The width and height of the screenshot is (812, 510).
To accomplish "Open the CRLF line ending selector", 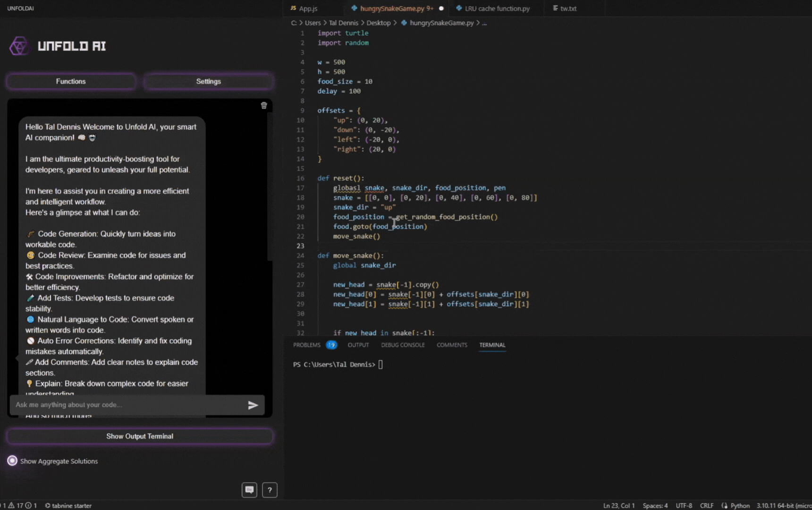I will [706, 505].
